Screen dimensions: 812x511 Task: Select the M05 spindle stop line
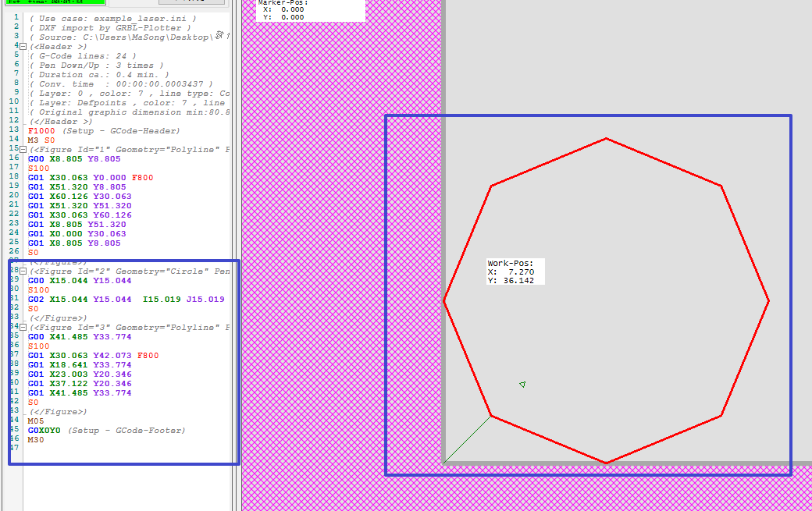[36, 421]
